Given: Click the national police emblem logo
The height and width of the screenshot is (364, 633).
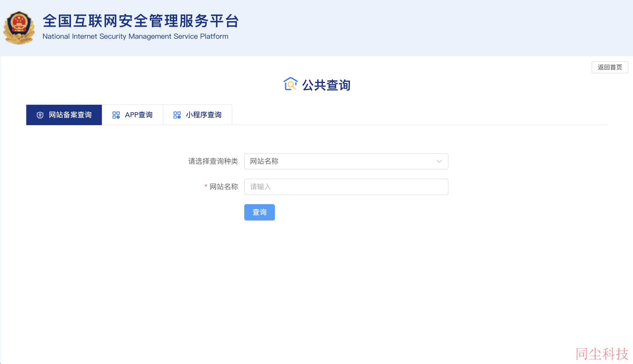Looking at the screenshot, I should click(19, 28).
